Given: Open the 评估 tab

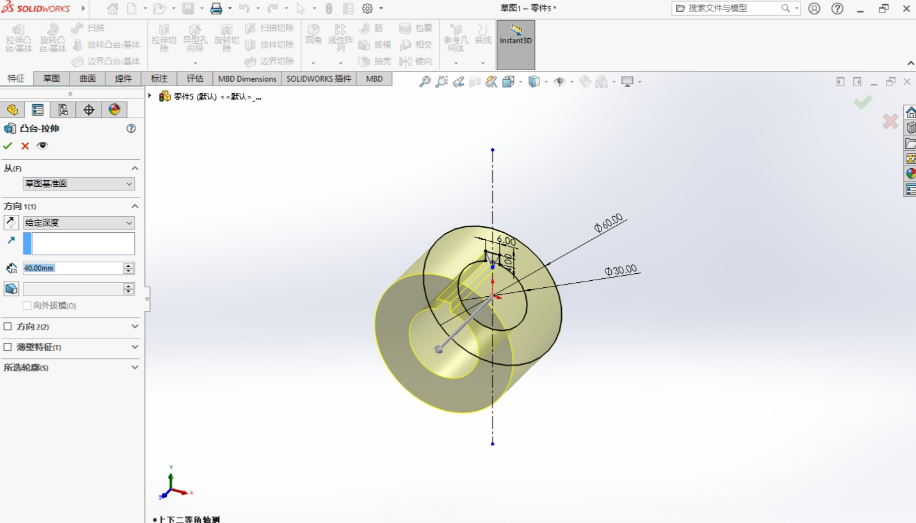Looking at the screenshot, I should coord(195,78).
